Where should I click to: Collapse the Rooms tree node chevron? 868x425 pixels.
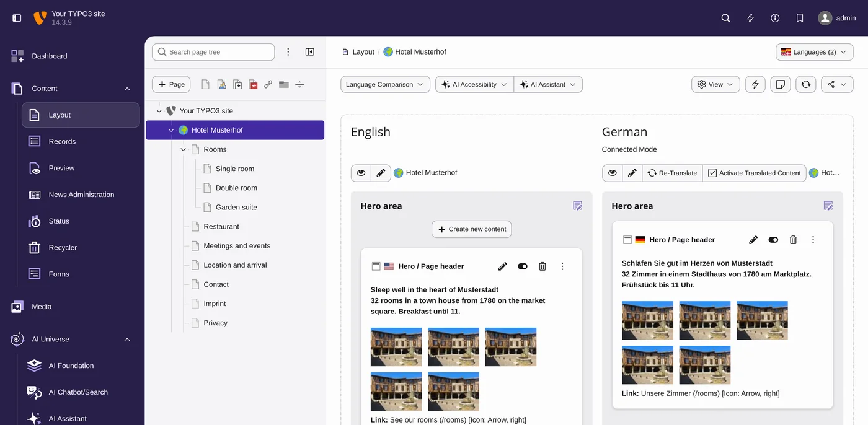pos(183,149)
